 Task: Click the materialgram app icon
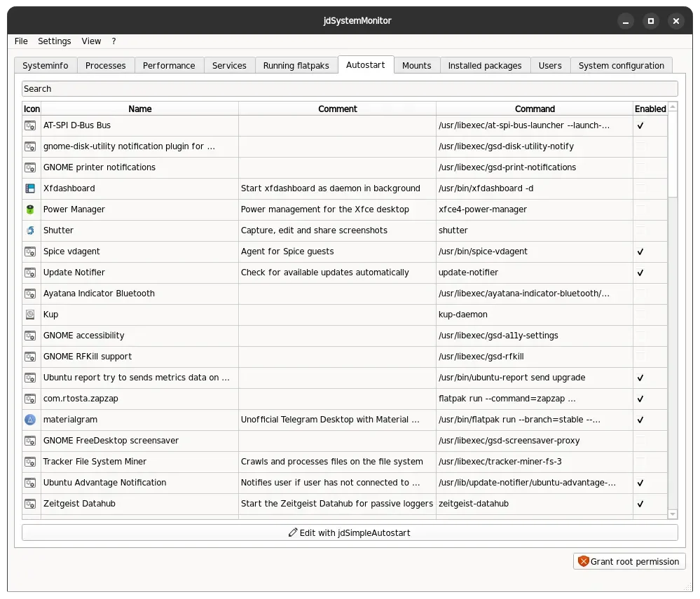30,420
